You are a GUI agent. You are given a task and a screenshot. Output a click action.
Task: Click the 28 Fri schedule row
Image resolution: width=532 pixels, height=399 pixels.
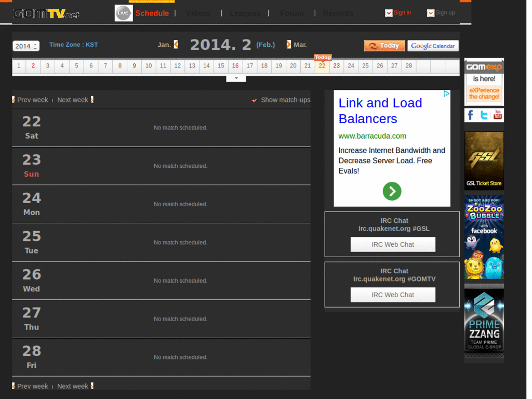point(161,357)
